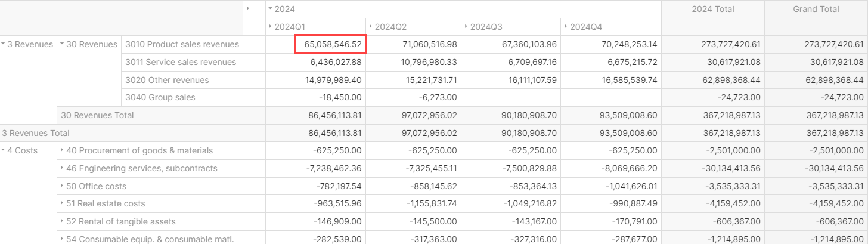Expand the 2024Q3 quarter column
This screenshot has width=868, height=244.
tap(466, 27)
